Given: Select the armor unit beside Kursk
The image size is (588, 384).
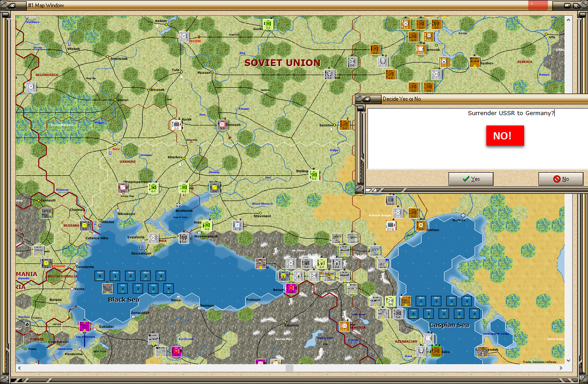Looking at the screenshot, I should point(176,125).
